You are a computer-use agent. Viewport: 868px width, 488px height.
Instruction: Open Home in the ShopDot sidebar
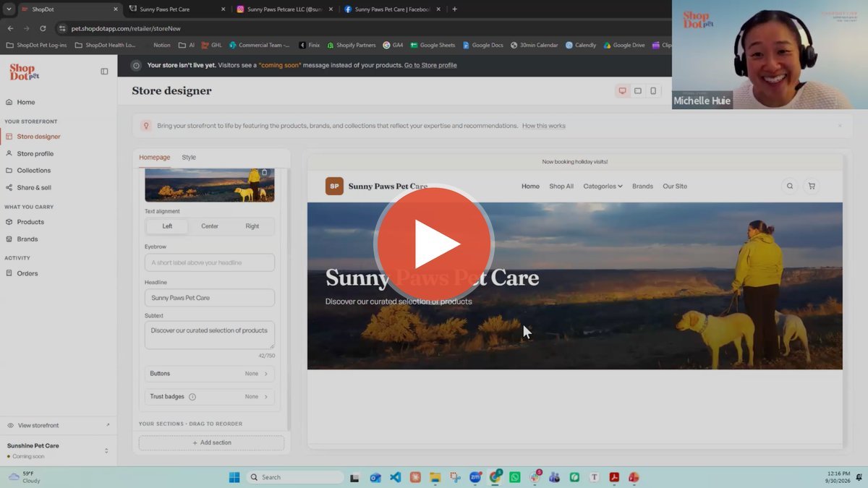coord(26,102)
